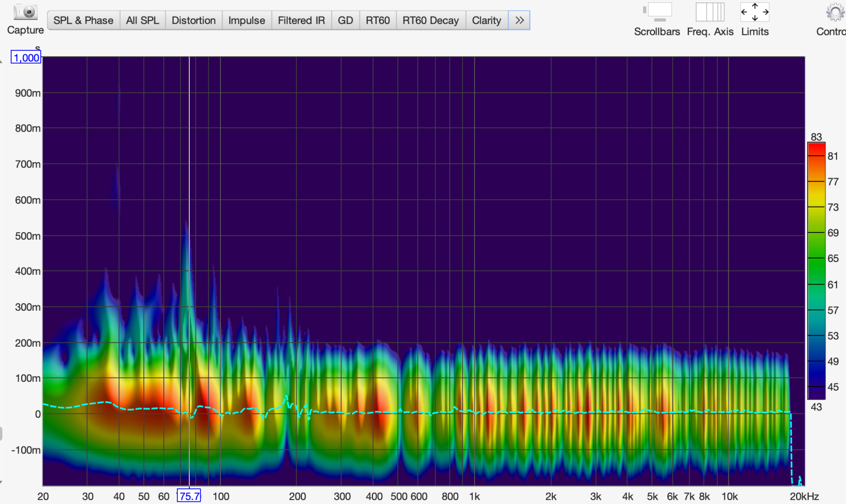Show the Impulse tab
Image resolution: width=846 pixels, height=504 pixels.
pyautogui.click(x=247, y=21)
